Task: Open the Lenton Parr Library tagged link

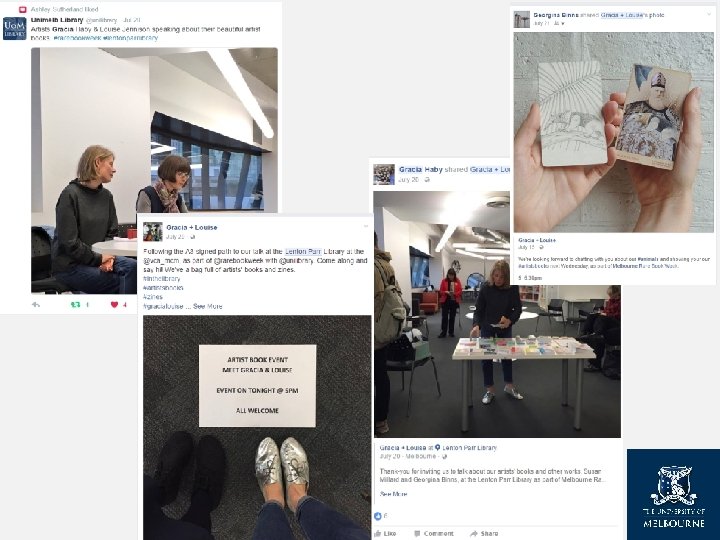Action: [x=469, y=448]
